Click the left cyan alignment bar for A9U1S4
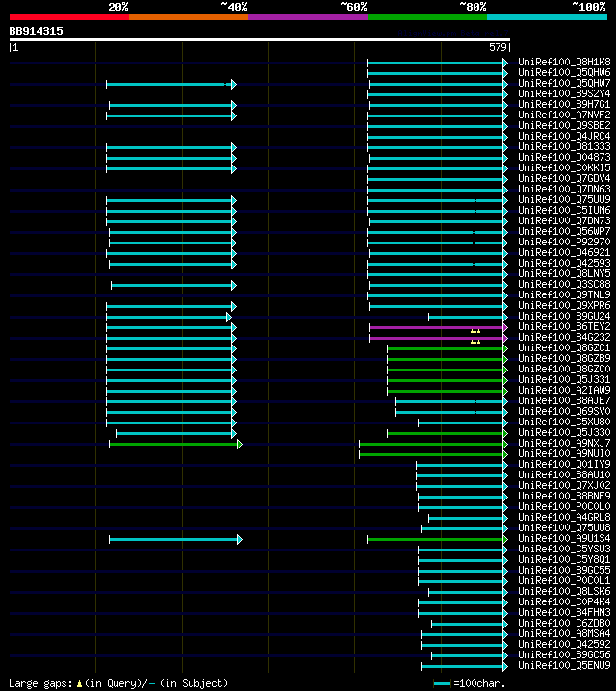The width and height of the screenshot is (616, 691). click(175, 539)
